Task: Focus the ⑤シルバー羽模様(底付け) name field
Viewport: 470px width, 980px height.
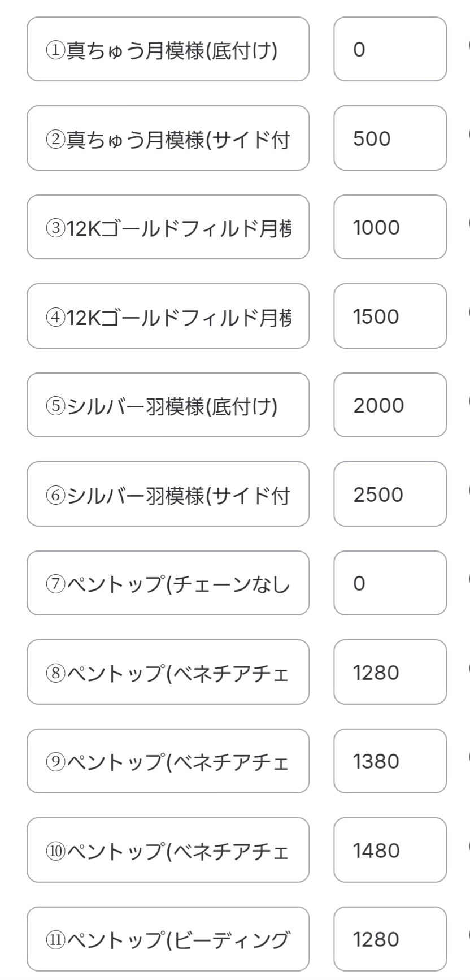Action: (168, 405)
